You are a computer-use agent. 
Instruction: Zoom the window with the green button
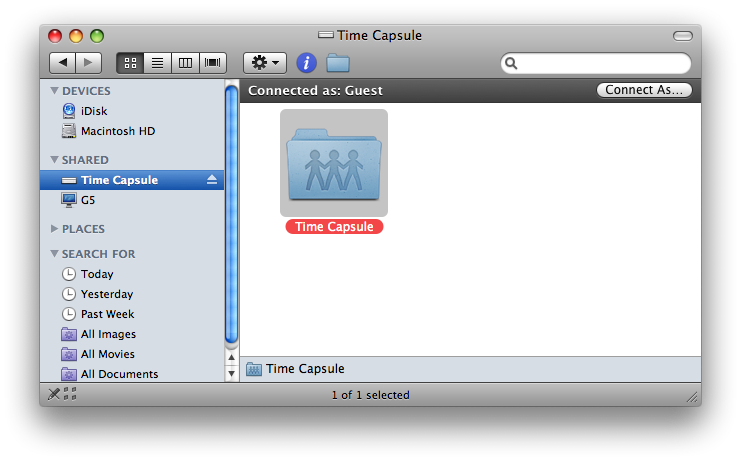(x=97, y=36)
